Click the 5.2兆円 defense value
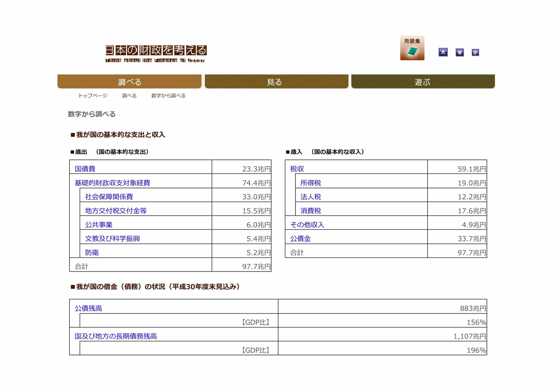This screenshot has height=392, width=555. (x=259, y=253)
